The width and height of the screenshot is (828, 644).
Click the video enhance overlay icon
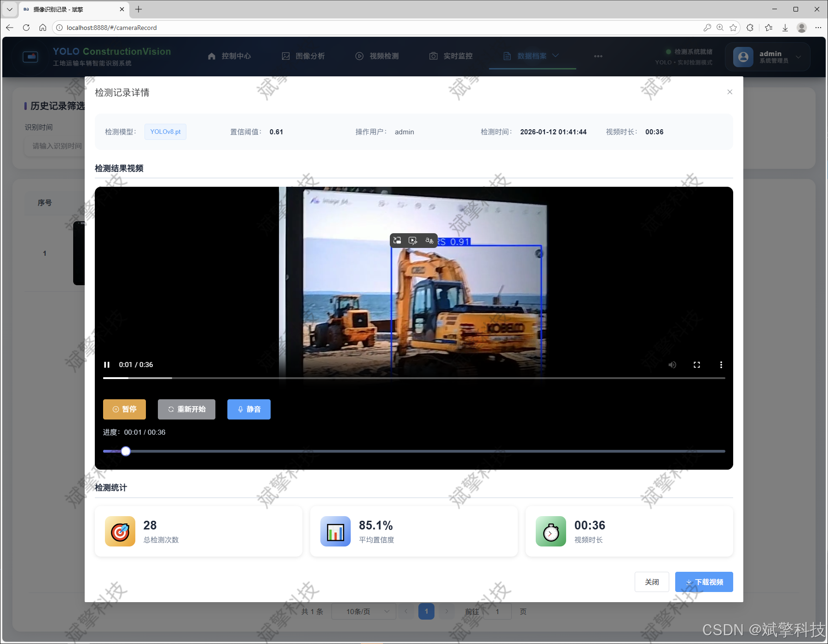(x=413, y=241)
